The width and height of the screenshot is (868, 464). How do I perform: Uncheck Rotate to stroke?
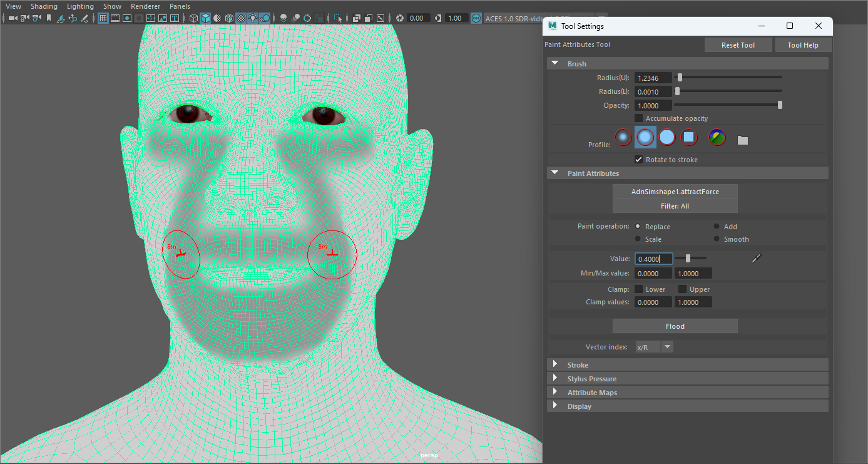[x=639, y=160]
